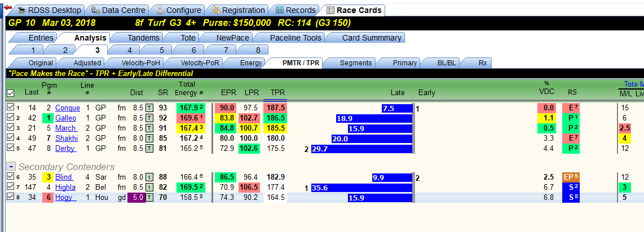Viewport: 644px width, 232px height.
Task: Open the Conque horse link
Action: point(67,108)
